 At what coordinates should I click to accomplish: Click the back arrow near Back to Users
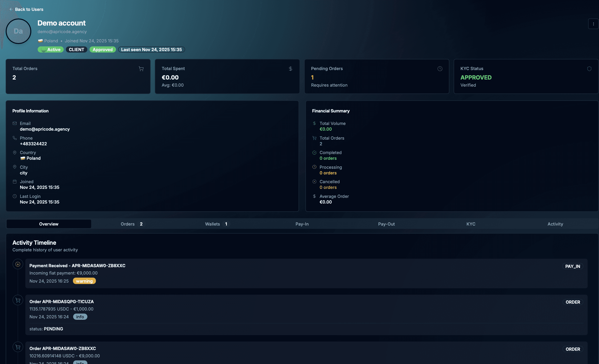(11, 9)
